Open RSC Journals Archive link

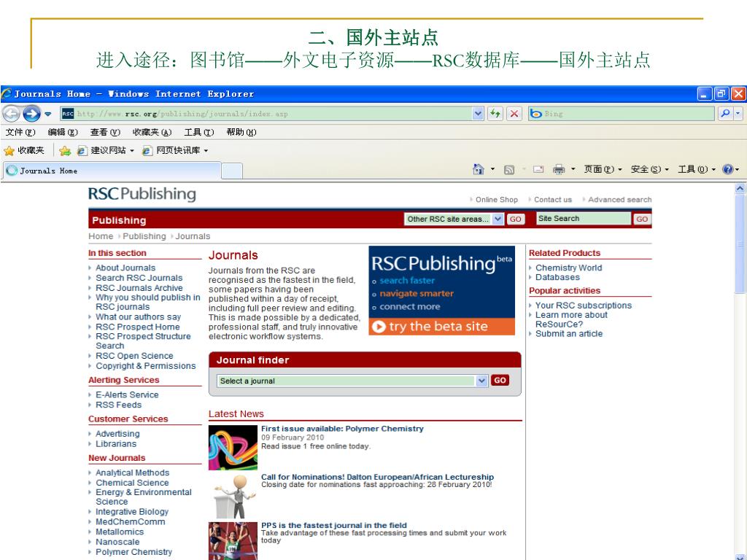pos(139,287)
